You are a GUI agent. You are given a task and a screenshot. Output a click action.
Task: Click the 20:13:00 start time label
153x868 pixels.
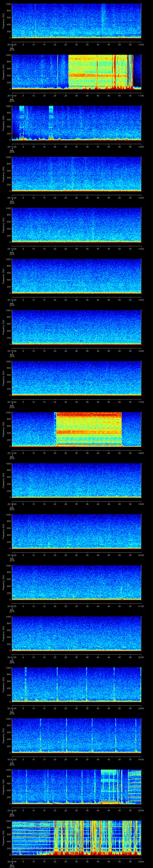[12, 249]
